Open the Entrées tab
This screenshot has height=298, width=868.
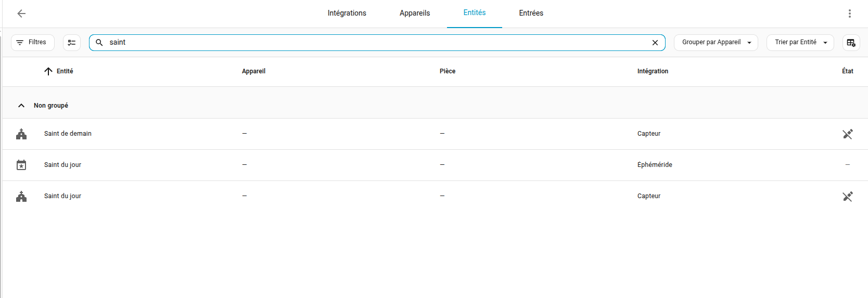coord(531,14)
